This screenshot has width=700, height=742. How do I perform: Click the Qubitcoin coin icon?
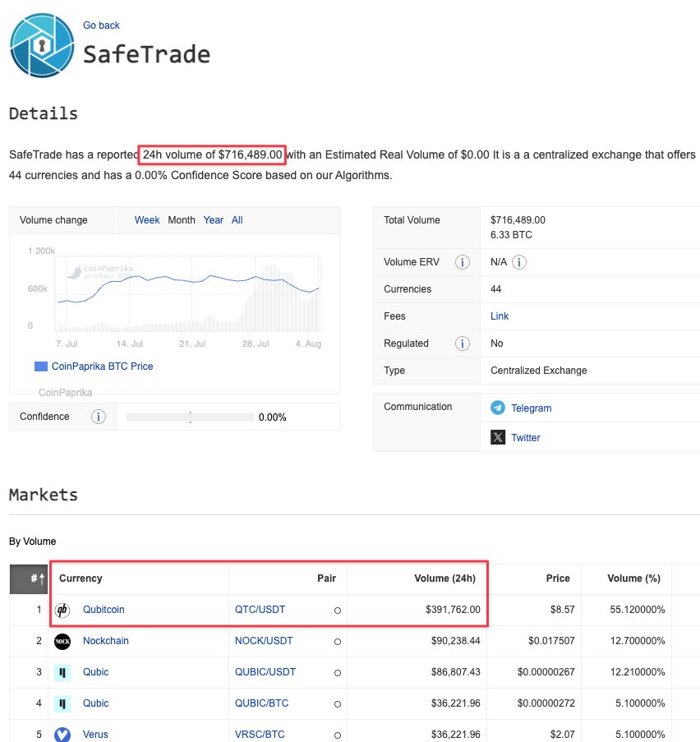(x=62, y=610)
